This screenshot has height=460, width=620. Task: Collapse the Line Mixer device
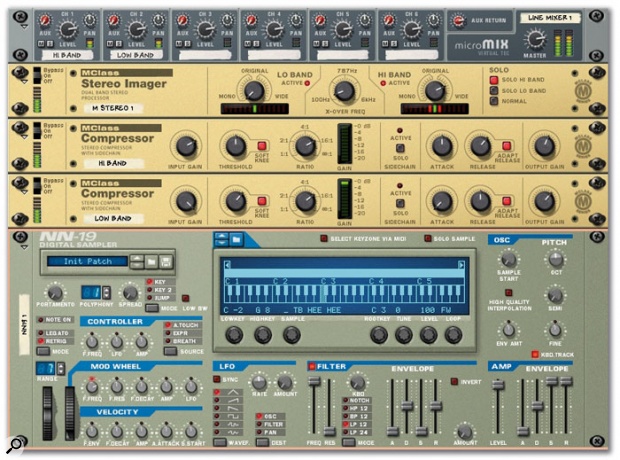(25, 27)
